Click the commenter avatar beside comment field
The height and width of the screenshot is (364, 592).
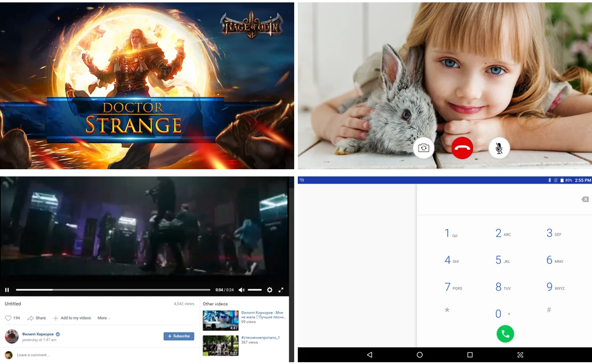point(8,355)
